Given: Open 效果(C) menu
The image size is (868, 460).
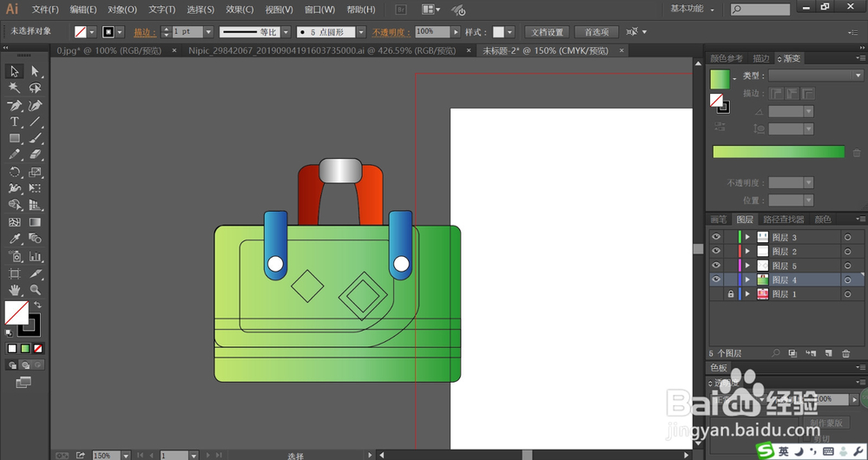Looking at the screenshot, I should click(x=240, y=10).
